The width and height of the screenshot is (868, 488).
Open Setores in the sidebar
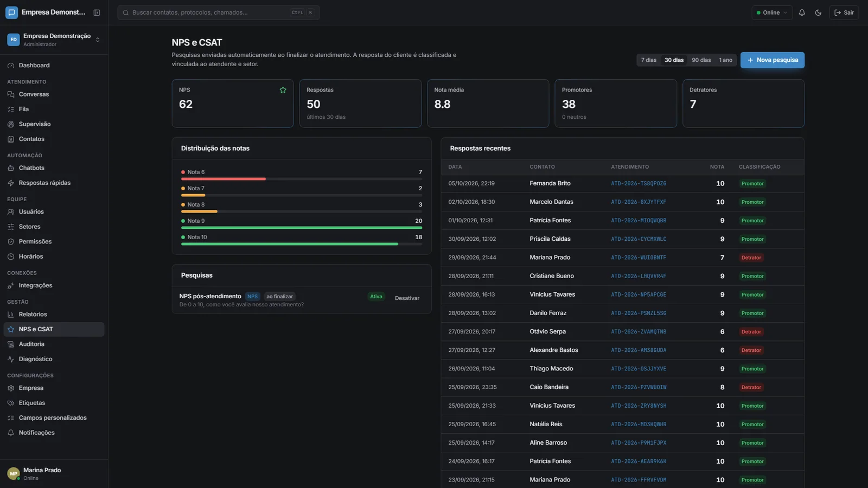tap(54, 227)
